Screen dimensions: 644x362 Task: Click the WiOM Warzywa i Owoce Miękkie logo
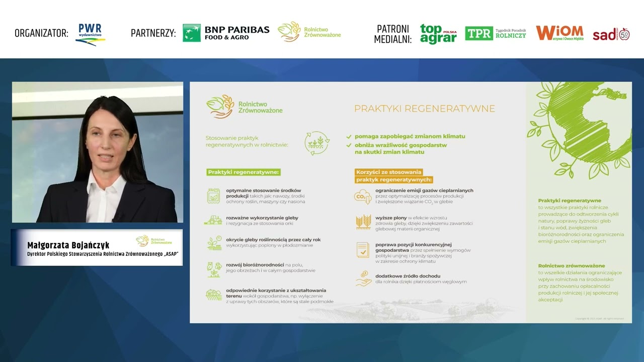click(x=559, y=33)
